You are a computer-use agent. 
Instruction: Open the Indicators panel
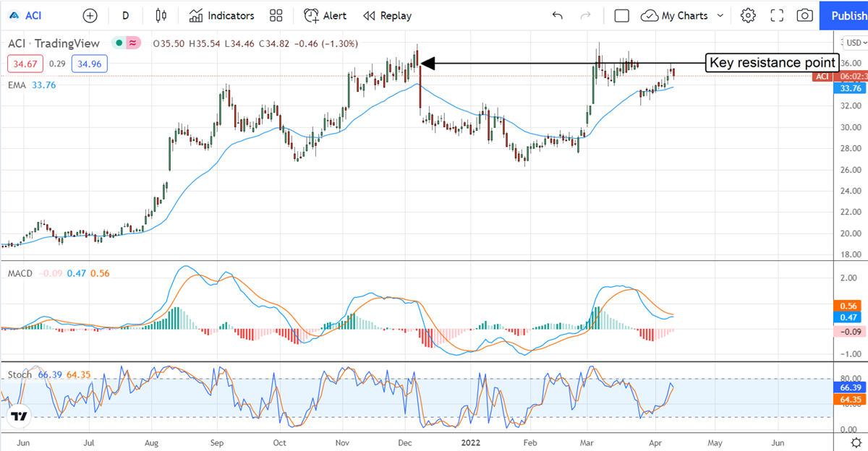click(221, 15)
